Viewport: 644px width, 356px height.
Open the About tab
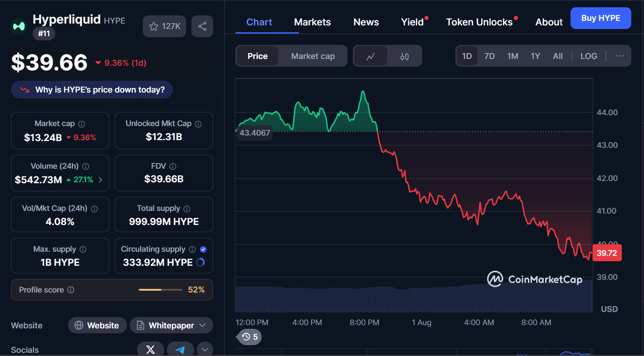(549, 22)
